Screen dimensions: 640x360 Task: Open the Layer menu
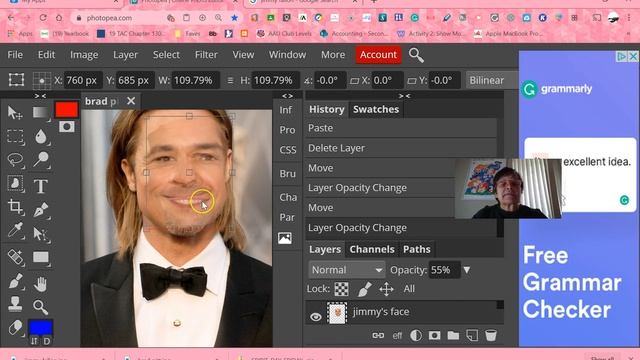coord(125,55)
